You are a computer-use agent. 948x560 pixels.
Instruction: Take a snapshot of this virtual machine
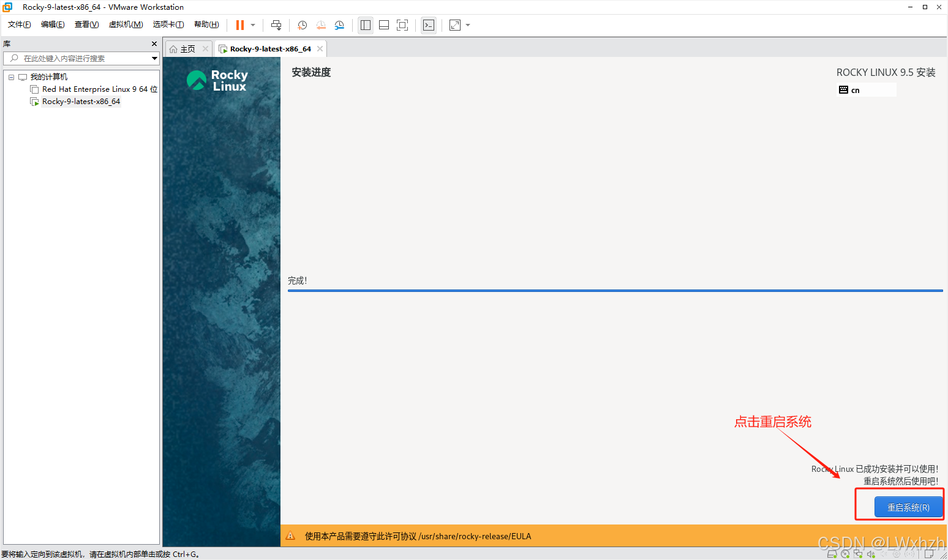(x=303, y=25)
